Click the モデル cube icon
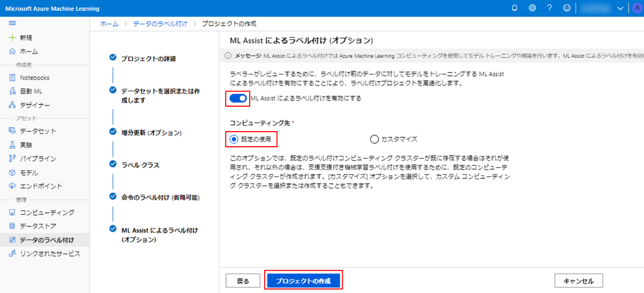 pyautogui.click(x=12, y=173)
